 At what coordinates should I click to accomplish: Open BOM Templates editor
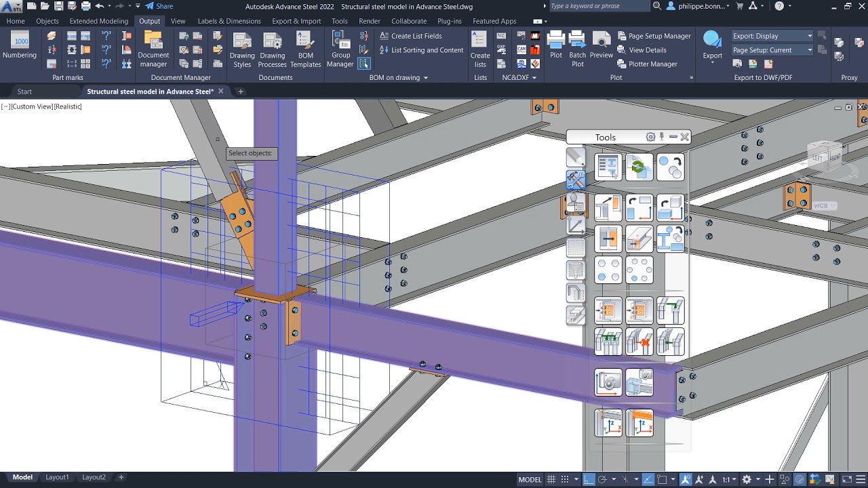coord(305,50)
